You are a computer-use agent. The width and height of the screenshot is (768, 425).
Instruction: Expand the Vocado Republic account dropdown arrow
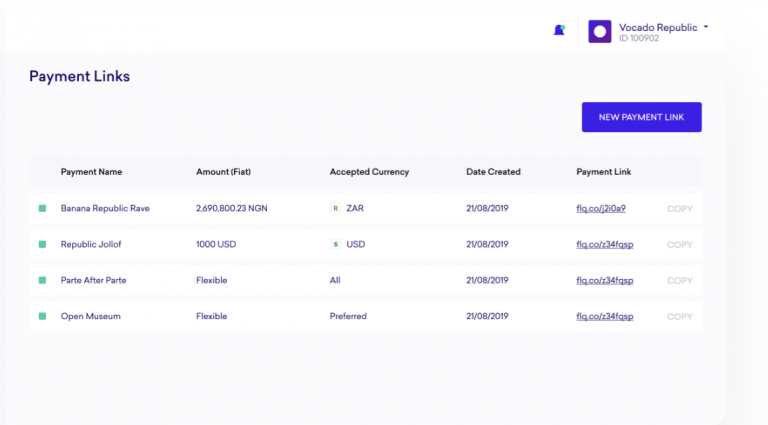pyautogui.click(x=706, y=27)
